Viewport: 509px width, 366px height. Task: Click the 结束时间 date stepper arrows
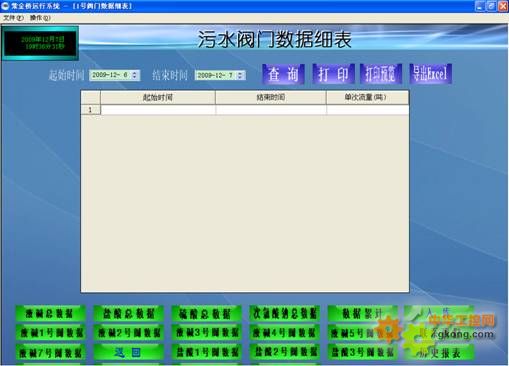[x=240, y=75]
